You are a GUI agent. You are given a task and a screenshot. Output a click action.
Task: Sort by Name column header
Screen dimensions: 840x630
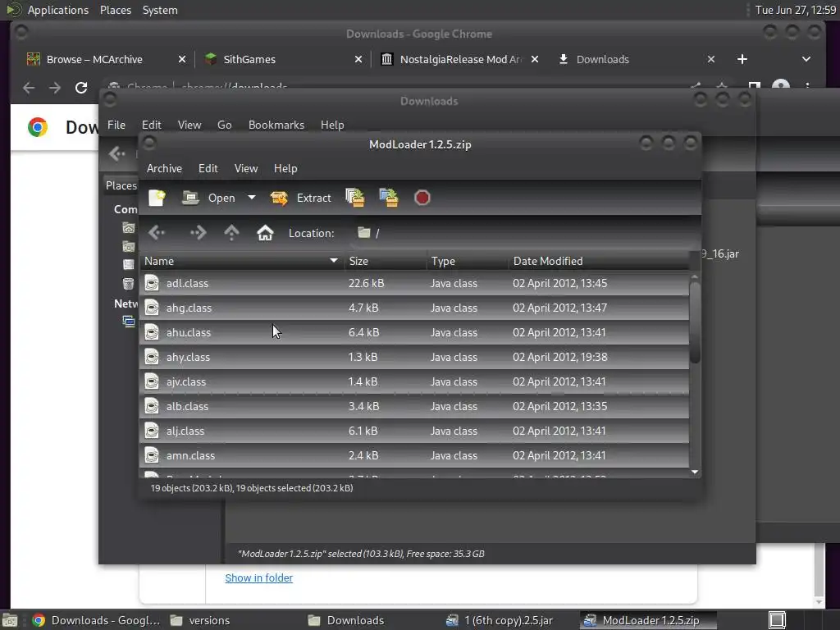coord(242,261)
